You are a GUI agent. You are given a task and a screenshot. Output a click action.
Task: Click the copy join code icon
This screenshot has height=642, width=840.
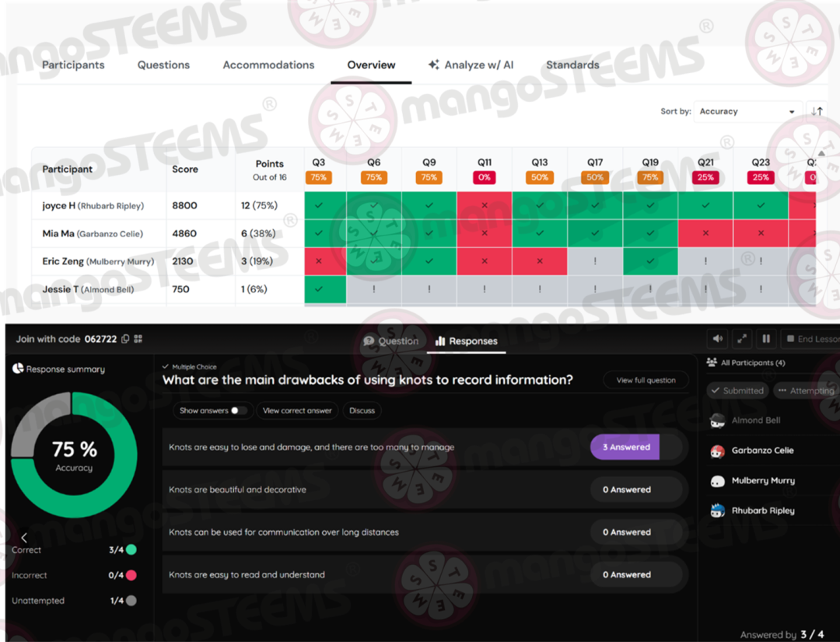click(x=125, y=340)
